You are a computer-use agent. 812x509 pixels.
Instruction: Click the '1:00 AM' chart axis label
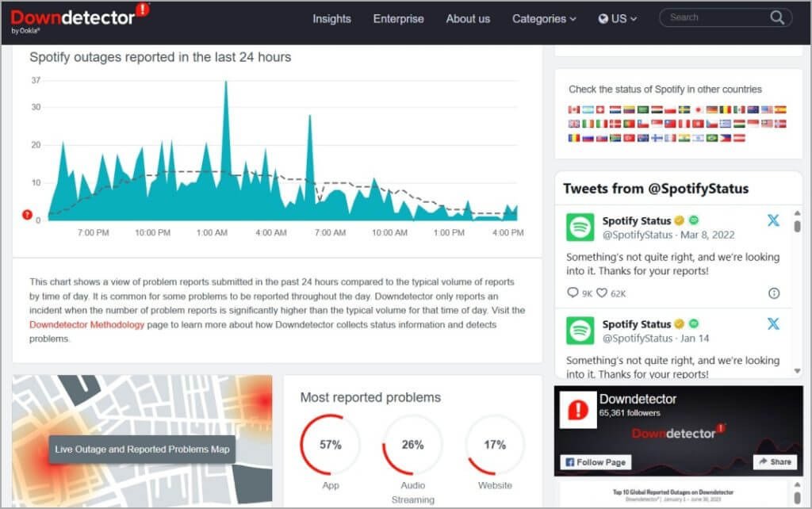tap(212, 233)
